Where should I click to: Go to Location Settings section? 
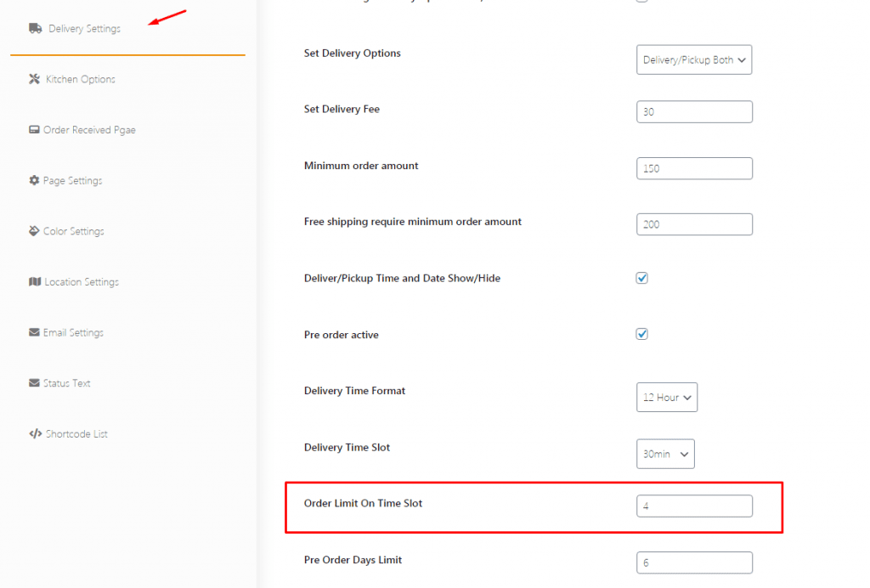(82, 282)
